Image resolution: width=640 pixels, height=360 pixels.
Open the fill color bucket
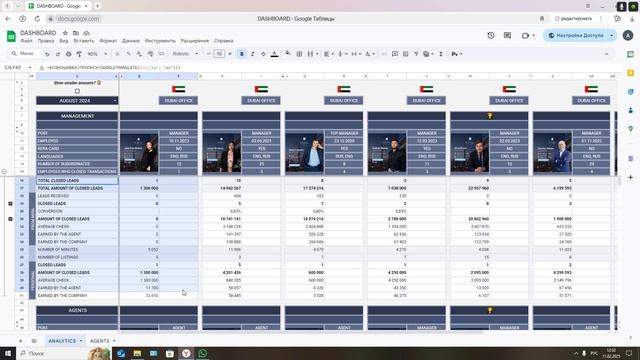[288, 53]
